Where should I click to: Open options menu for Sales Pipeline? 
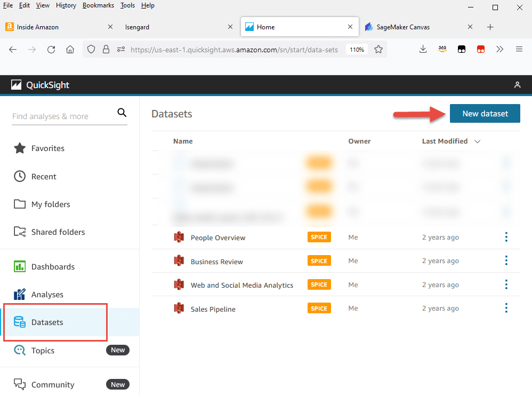point(506,308)
